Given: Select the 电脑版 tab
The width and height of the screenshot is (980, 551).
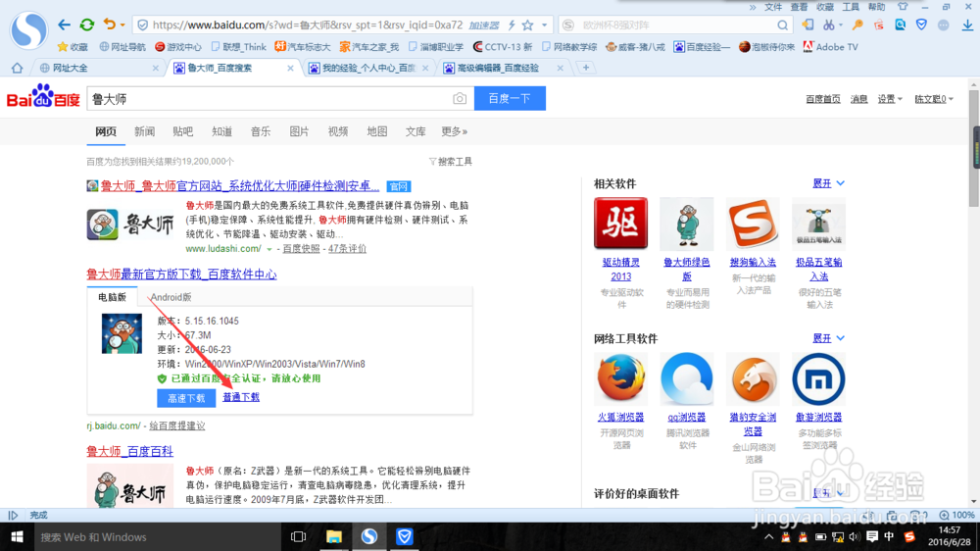Looking at the screenshot, I should (112, 297).
